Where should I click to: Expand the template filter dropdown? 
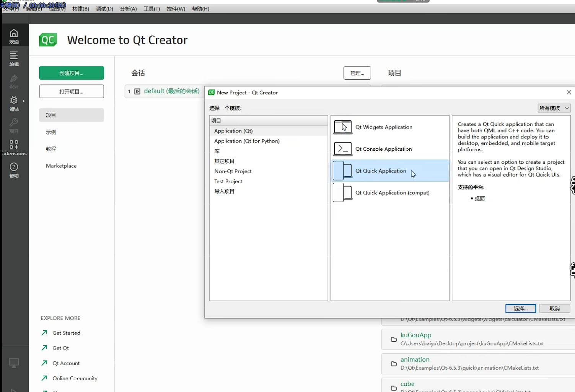(554, 108)
